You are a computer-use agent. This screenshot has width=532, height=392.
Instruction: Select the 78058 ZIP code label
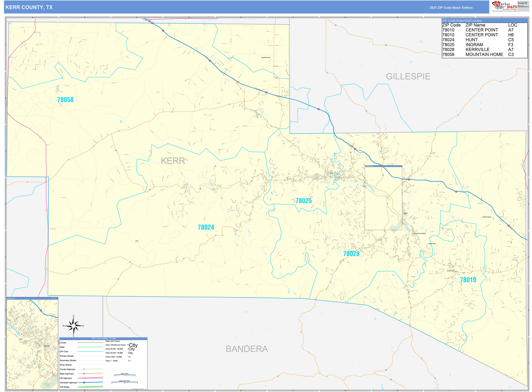[x=65, y=100]
